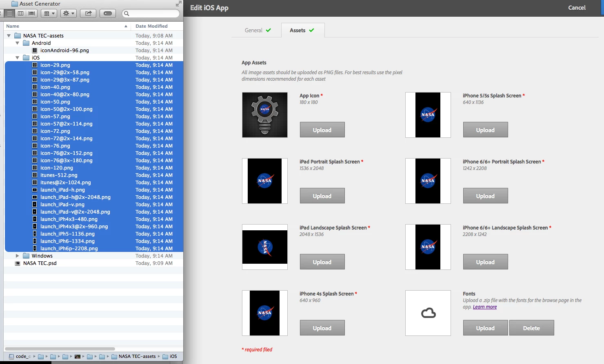Collapse the NASA TEC-assets folder
This screenshot has height=364, width=604.
tap(9, 35)
